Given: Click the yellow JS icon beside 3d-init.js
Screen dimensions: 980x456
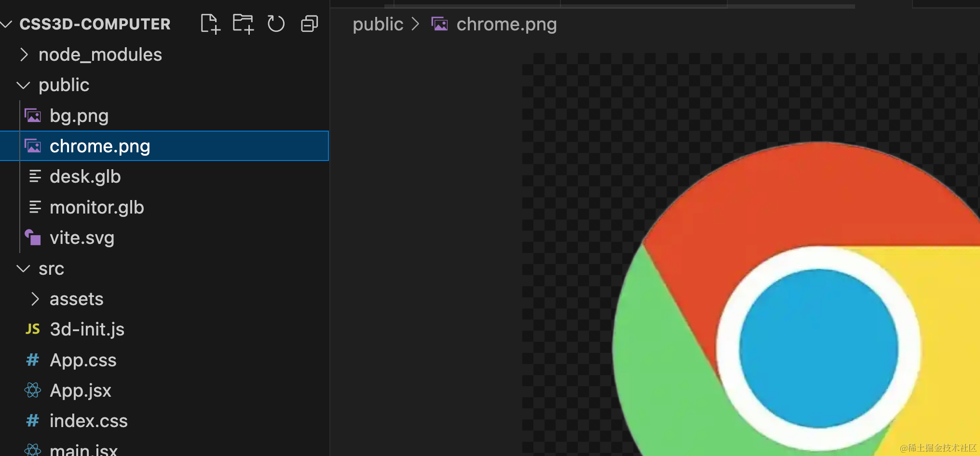Looking at the screenshot, I should (33, 329).
